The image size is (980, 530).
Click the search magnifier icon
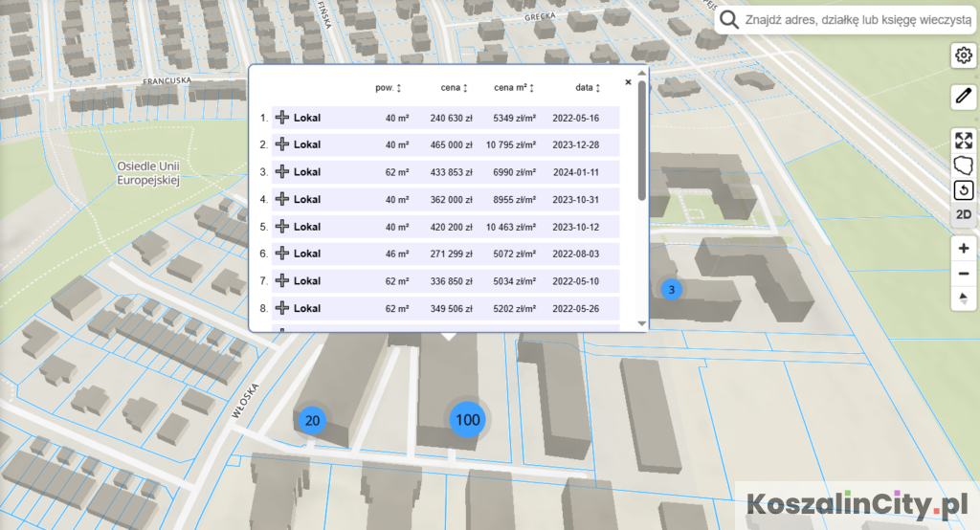point(729,20)
